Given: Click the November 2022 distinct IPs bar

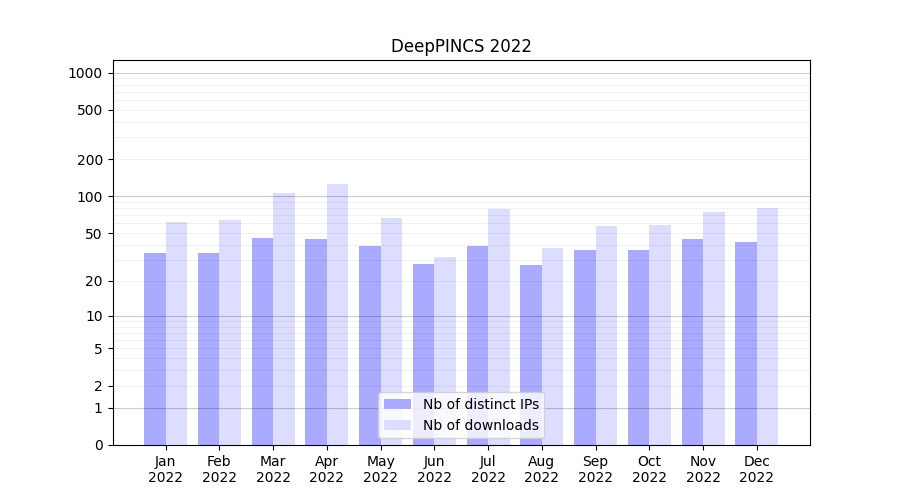Looking at the screenshot, I should coord(692,341).
